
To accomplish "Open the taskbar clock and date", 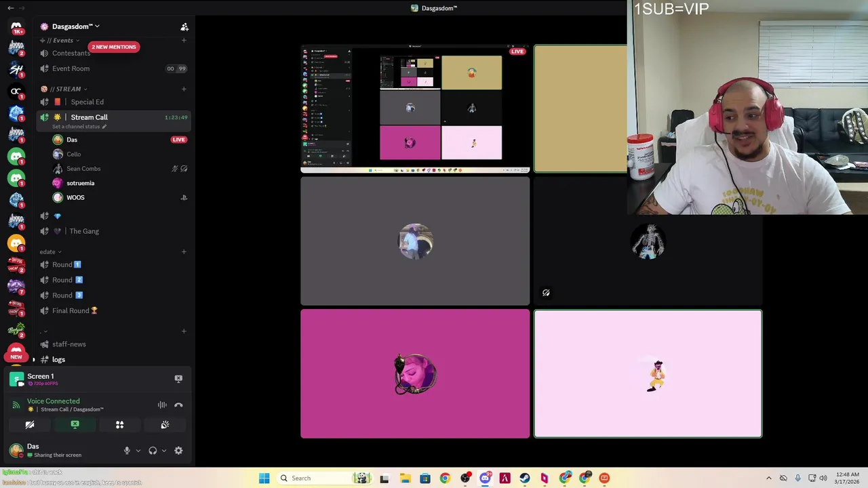I will tap(848, 478).
